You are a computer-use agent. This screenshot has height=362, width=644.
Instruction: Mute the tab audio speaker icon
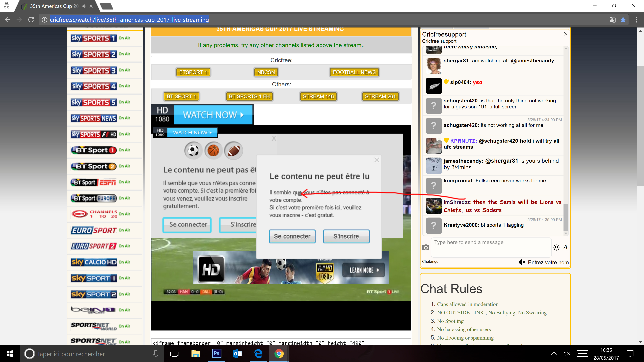pos(84,6)
